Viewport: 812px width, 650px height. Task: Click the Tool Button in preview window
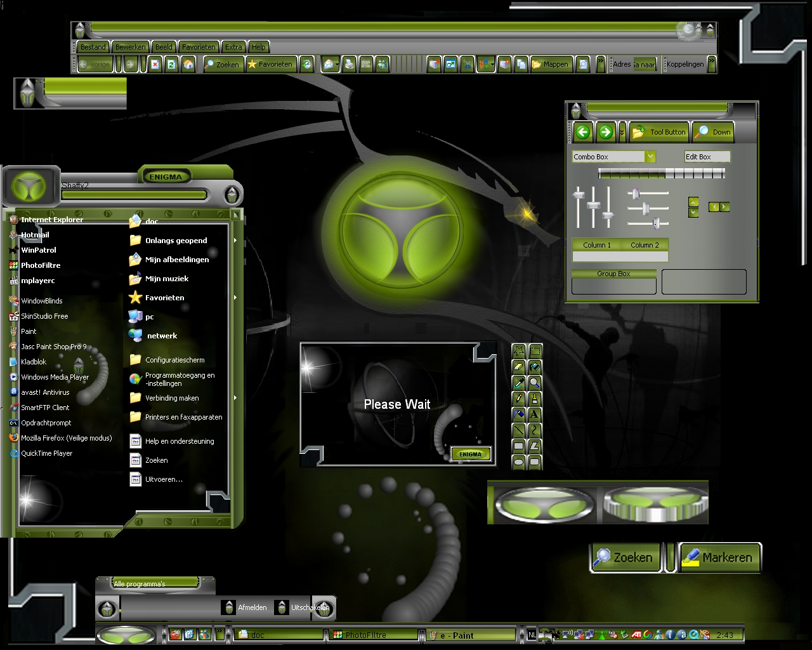pos(659,132)
